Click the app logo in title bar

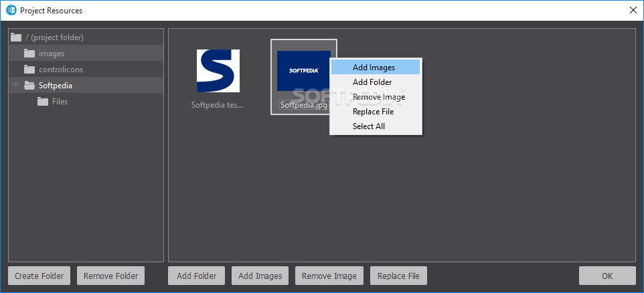click(x=11, y=10)
